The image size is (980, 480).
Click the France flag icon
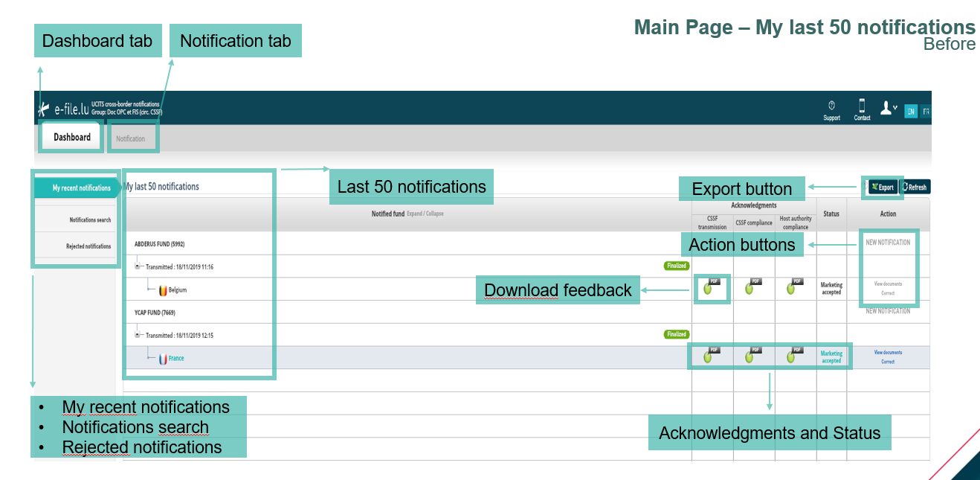point(162,359)
